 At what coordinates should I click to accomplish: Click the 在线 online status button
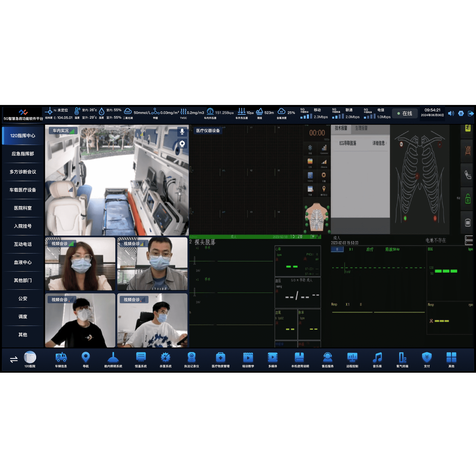click(x=405, y=113)
